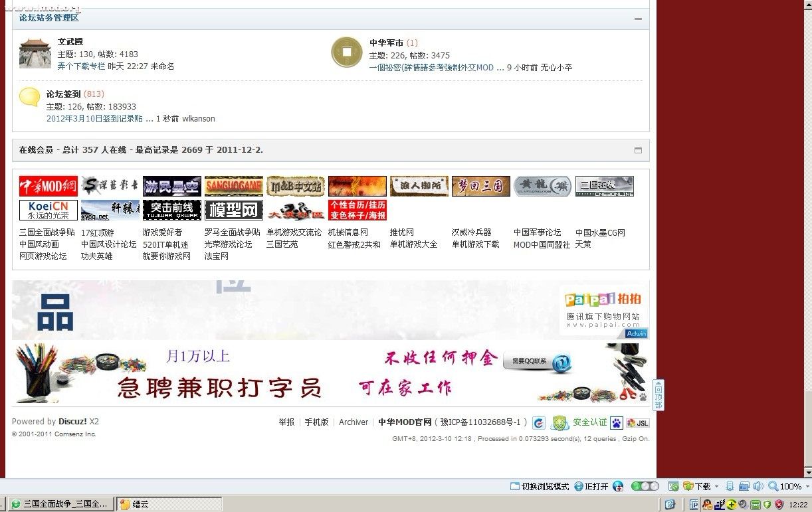Click the Archiver footer link

click(x=353, y=422)
